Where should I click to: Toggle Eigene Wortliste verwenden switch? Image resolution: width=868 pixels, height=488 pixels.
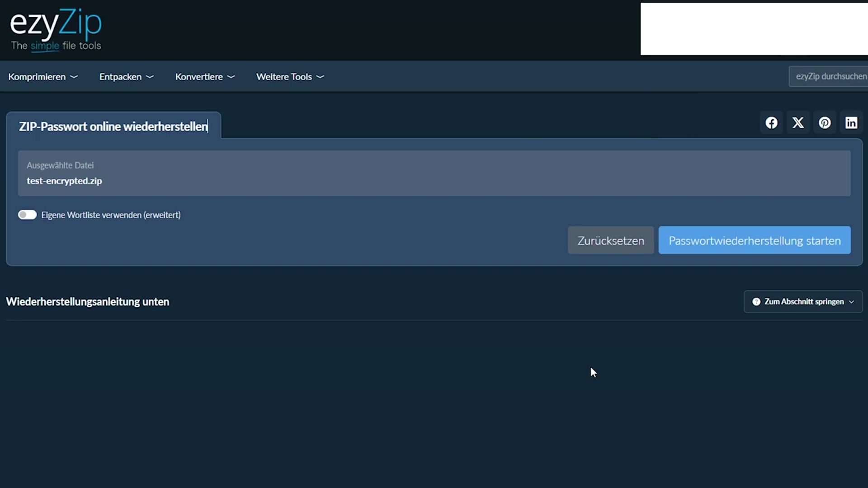[x=27, y=215]
